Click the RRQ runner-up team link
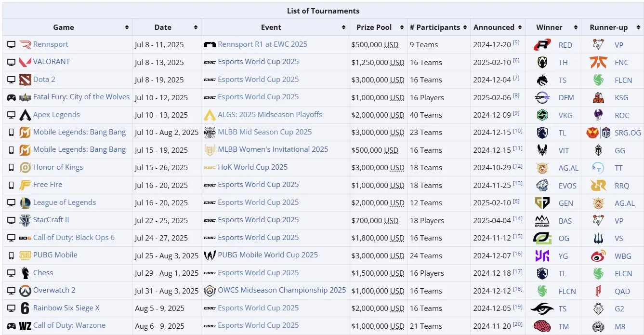This screenshot has height=335, width=644. (622, 186)
